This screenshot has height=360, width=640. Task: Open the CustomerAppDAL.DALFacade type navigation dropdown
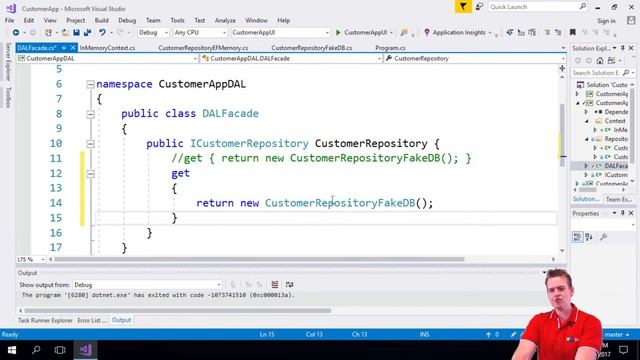(291, 59)
